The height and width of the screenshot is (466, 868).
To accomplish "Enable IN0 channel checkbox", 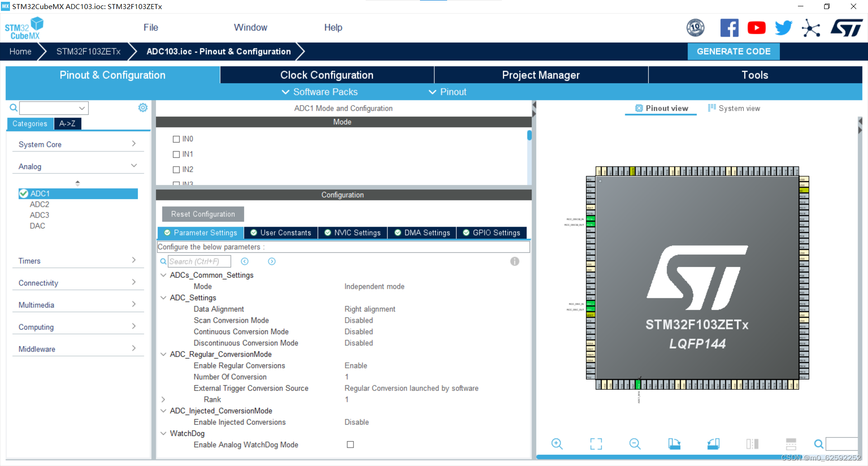I will click(x=176, y=139).
